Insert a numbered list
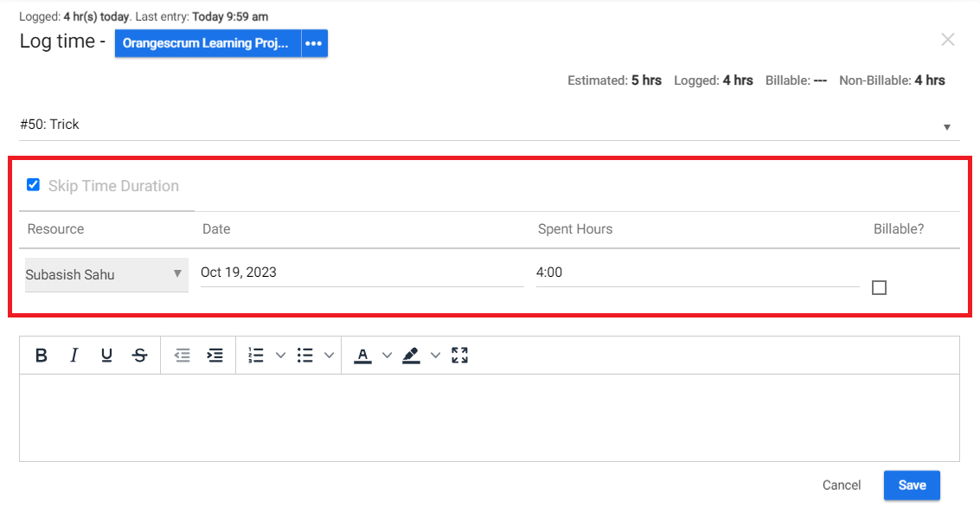The height and width of the screenshot is (526, 980). [x=256, y=356]
